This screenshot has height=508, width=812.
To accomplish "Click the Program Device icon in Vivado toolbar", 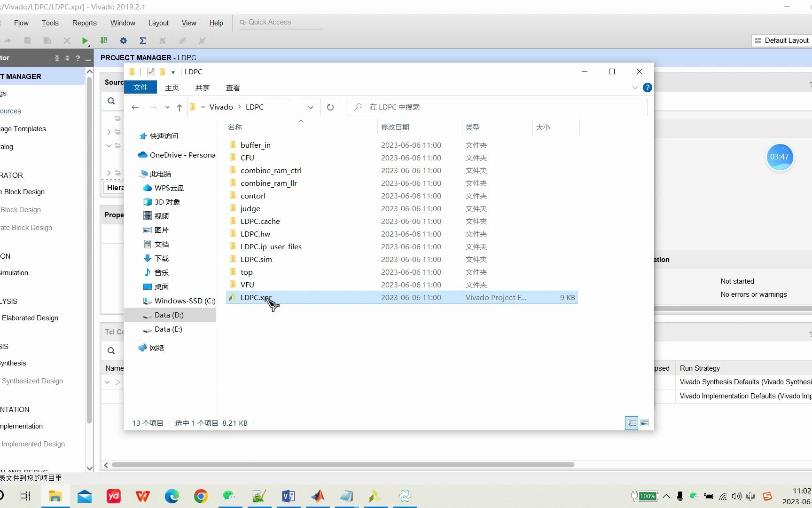I will coord(104,41).
